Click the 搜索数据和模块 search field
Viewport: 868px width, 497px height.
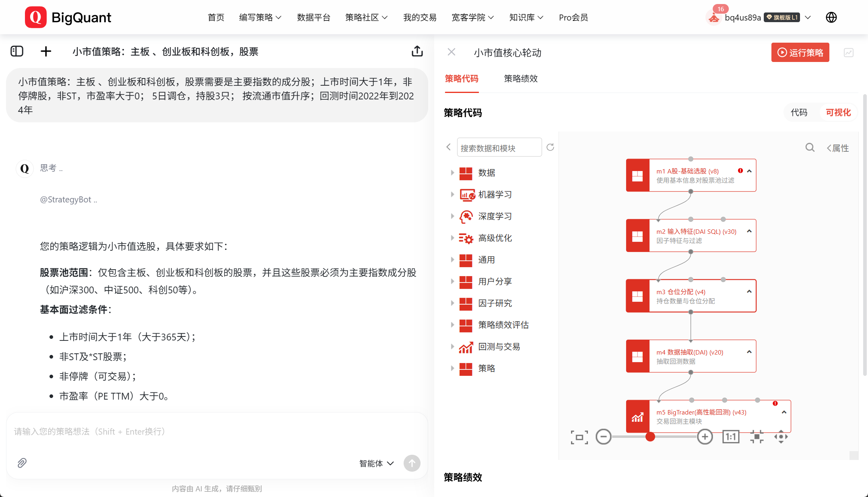coord(499,147)
